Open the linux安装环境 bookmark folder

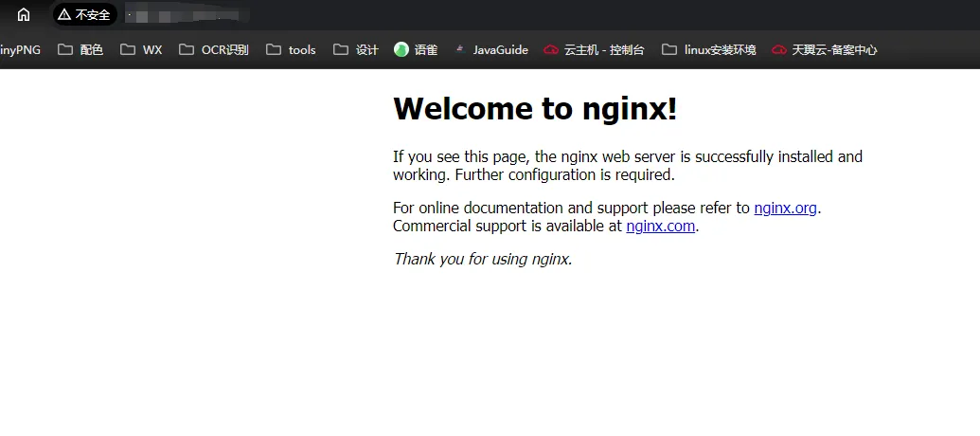(709, 50)
